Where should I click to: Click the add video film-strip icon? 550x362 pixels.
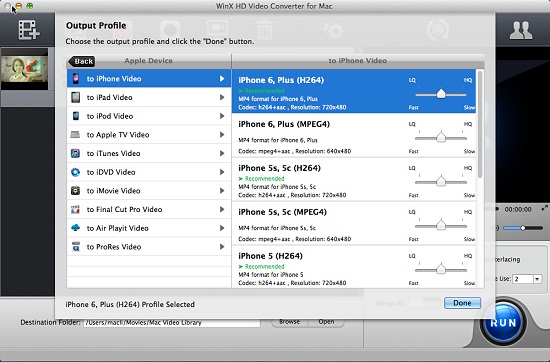click(29, 30)
